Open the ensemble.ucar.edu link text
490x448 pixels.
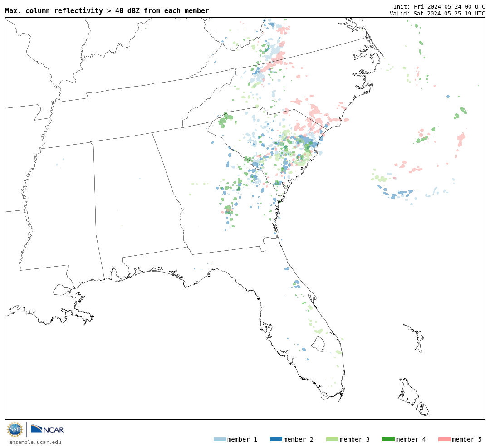coord(35,442)
